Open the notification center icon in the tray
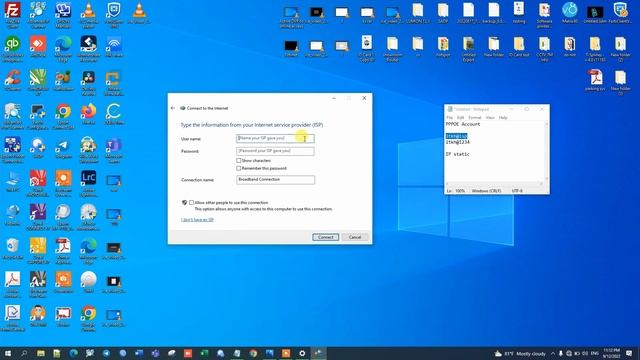Screen dimensions: 640x360 629,353
